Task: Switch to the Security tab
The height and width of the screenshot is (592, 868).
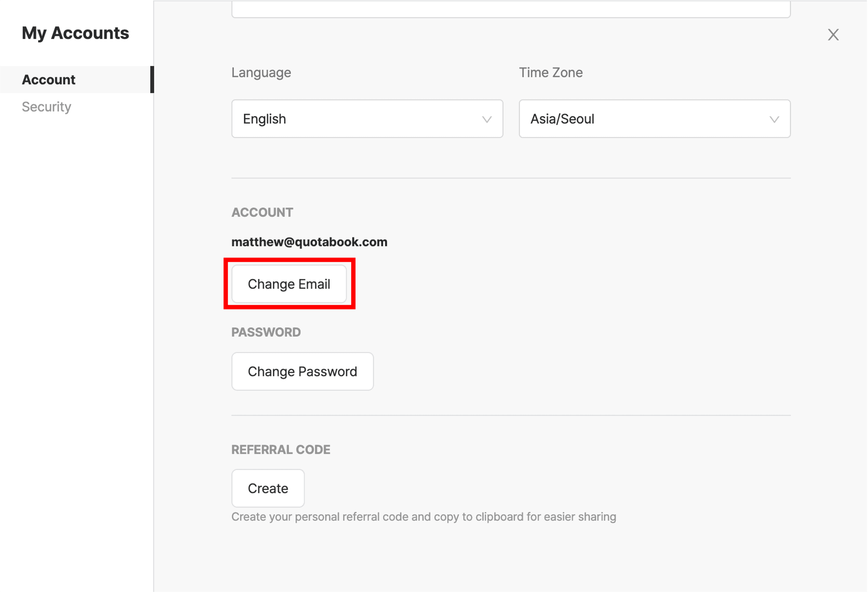Action: (x=46, y=107)
